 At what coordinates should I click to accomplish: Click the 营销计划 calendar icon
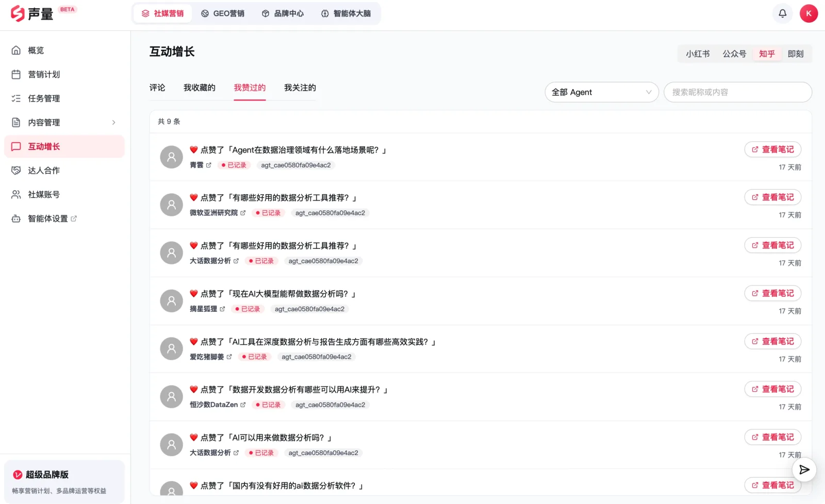coord(16,74)
